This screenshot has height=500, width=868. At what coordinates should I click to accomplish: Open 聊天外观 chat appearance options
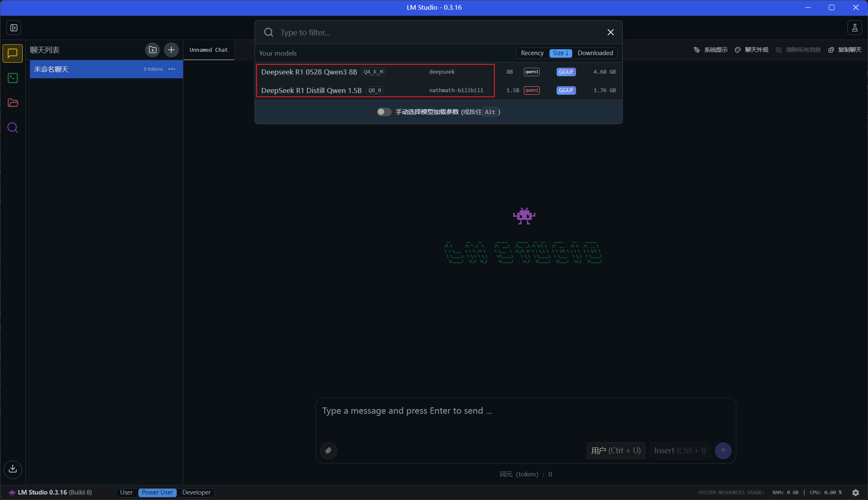751,50
